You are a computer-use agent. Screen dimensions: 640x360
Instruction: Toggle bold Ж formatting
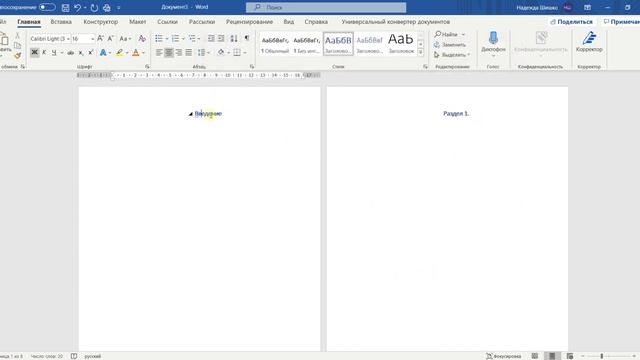click(34, 53)
